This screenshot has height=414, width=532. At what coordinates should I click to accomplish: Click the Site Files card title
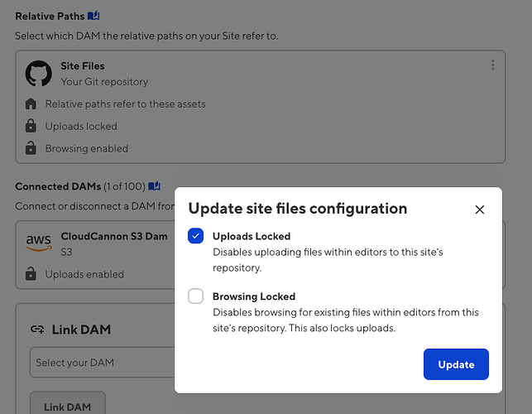click(83, 65)
